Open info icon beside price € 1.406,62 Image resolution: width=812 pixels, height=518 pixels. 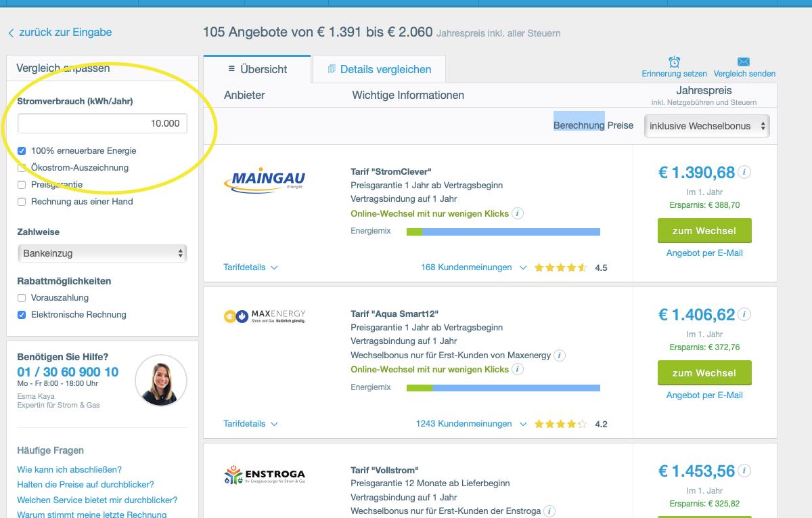(x=744, y=314)
